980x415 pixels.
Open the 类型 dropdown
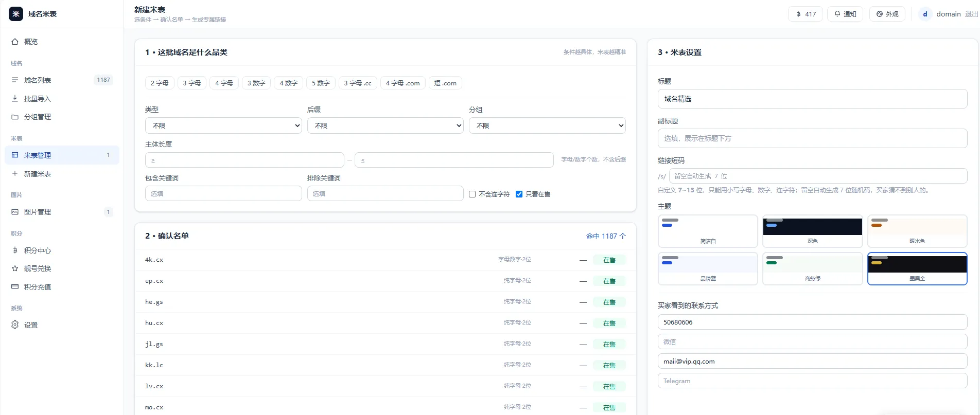coord(223,125)
